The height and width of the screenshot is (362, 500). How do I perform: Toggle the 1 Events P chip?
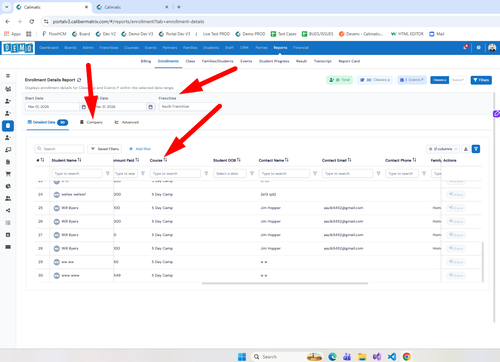[x=412, y=80]
